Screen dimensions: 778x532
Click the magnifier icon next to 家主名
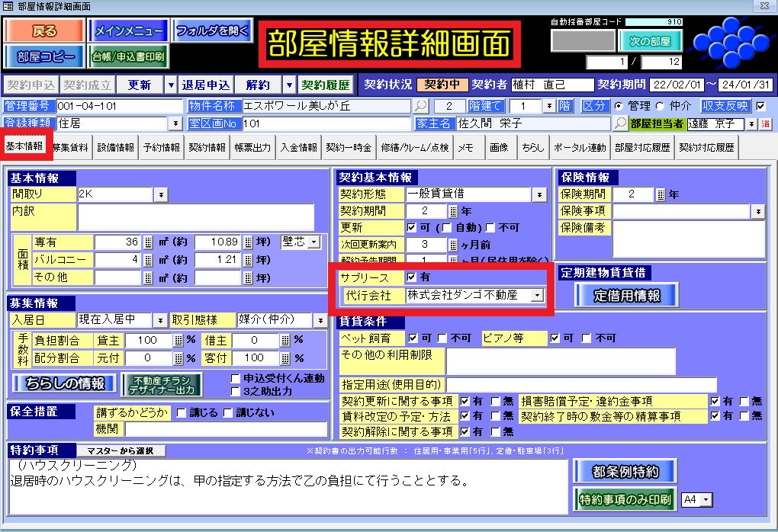tap(621, 123)
